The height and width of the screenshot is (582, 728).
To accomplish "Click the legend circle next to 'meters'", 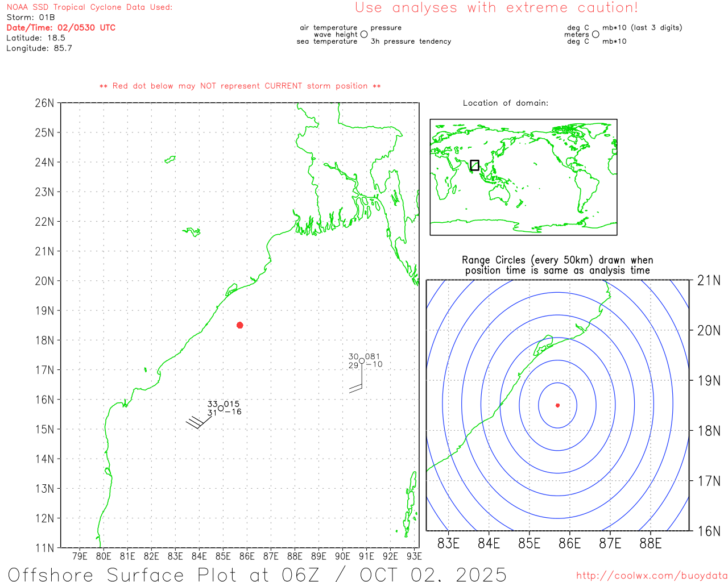I will [x=595, y=34].
